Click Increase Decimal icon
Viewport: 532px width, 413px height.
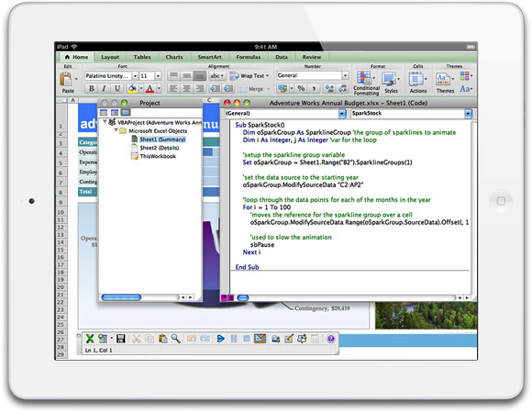pyautogui.click(x=328, y=89)
